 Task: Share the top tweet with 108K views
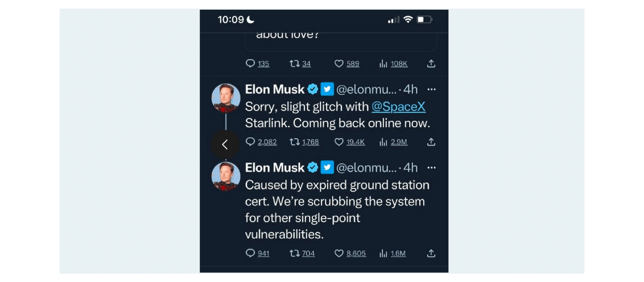[431, 64]
